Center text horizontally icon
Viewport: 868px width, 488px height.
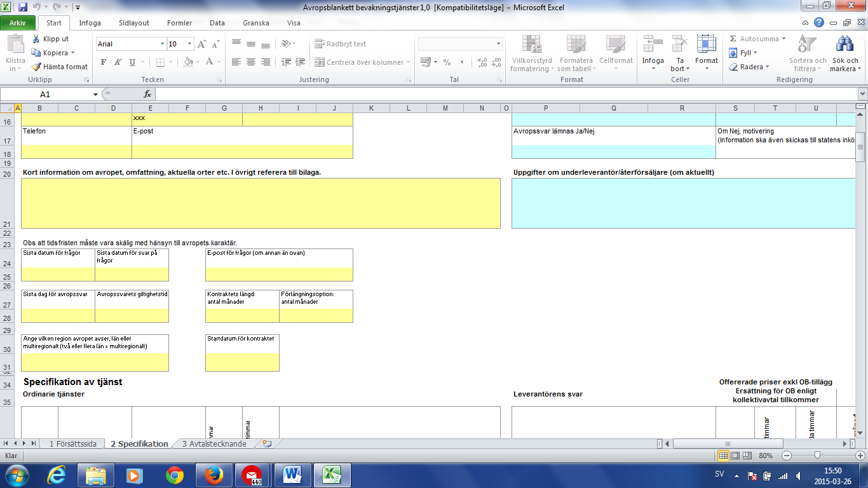pyautogui.click(x=251, y=62)
